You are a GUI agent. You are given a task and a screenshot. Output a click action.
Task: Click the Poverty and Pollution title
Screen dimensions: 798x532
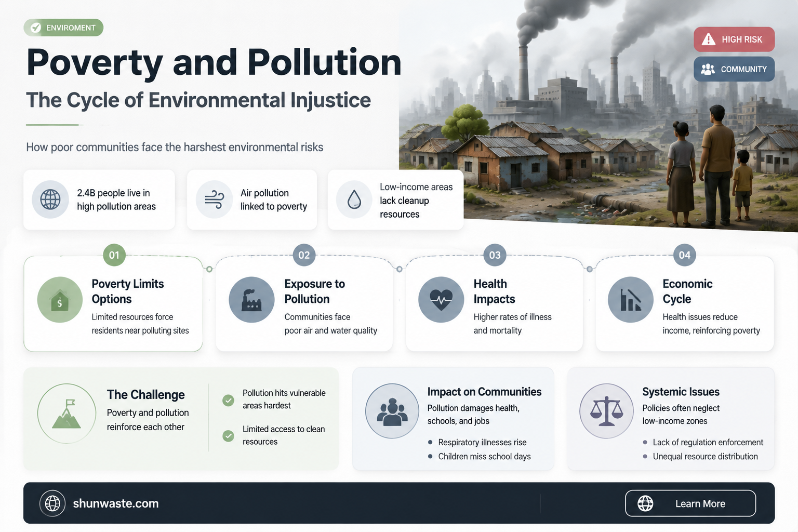pos(214,63)
